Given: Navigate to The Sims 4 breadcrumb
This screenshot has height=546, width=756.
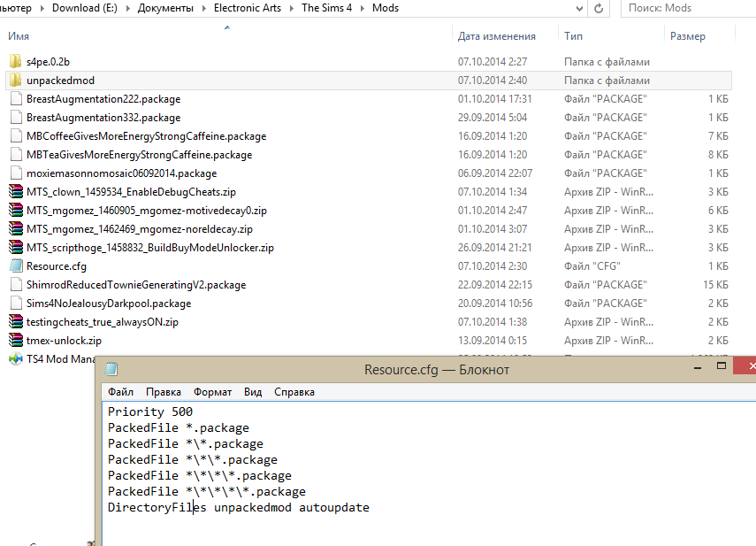Looking at the screenshot, I should [327, 8].
